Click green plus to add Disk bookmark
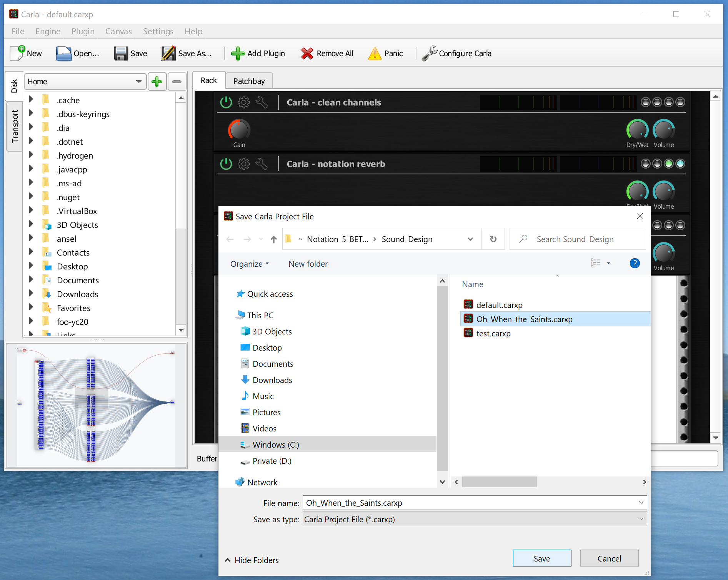The image size is (728, 580). click(x=157, y=82)
